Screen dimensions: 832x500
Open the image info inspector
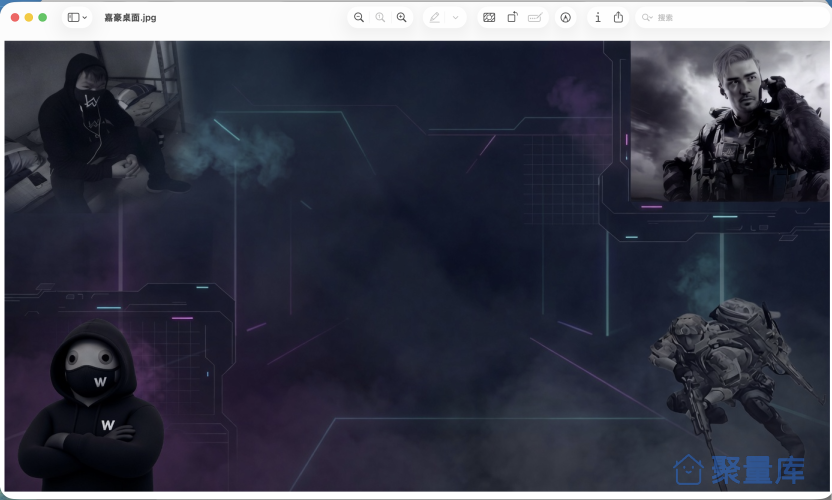(x=598, y=18)
